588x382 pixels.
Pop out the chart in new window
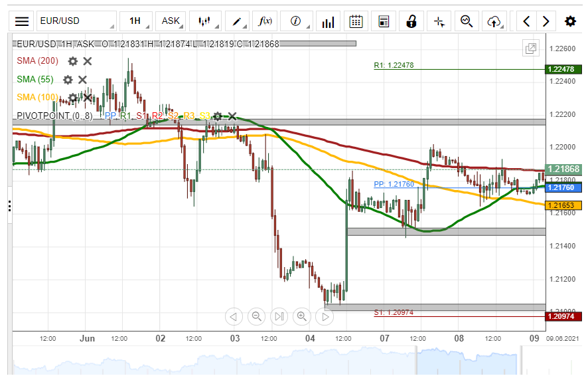(x=531, y=48)
